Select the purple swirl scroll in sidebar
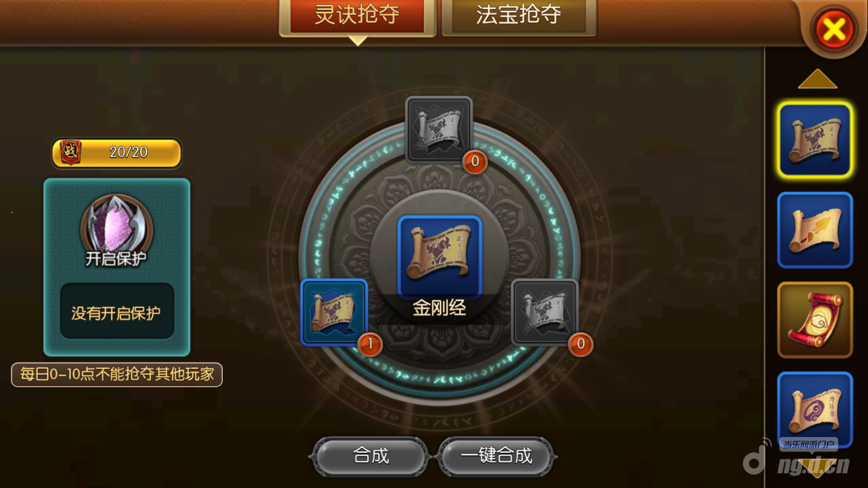 pyautogui.click(x=815, y=410)
